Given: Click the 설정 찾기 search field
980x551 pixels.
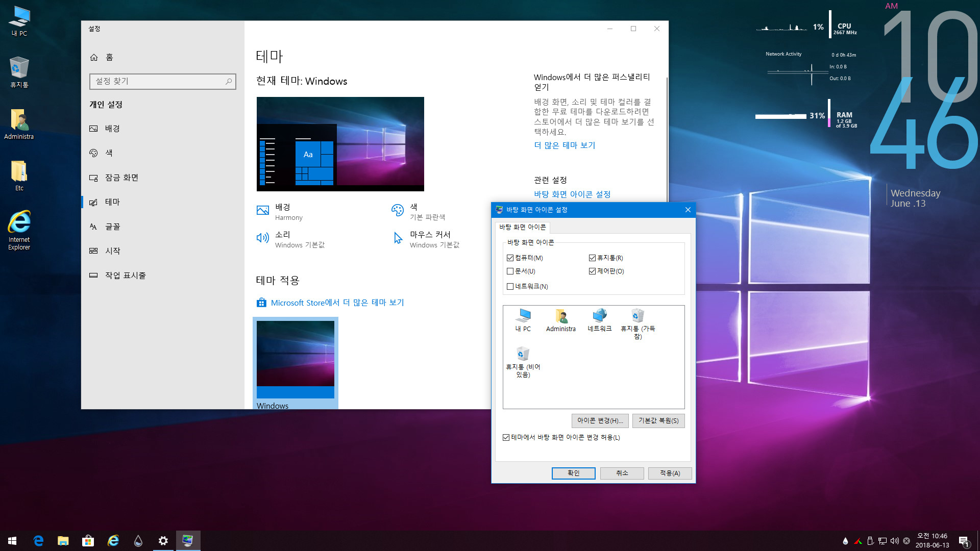Looking at the screenshot, I should (162, 82).
